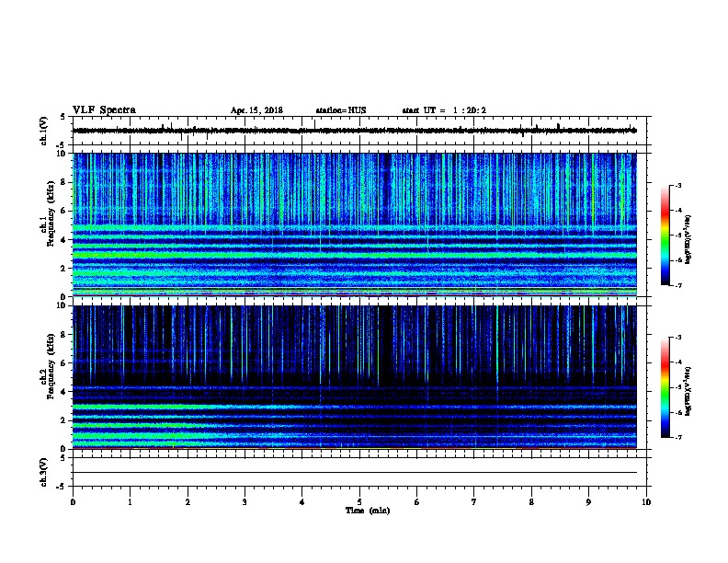The height and width of the screenshot is (563, 728).
Task: Select the "8" kHz tick on ch.1 spectrogram
Action: coord(63,182)
